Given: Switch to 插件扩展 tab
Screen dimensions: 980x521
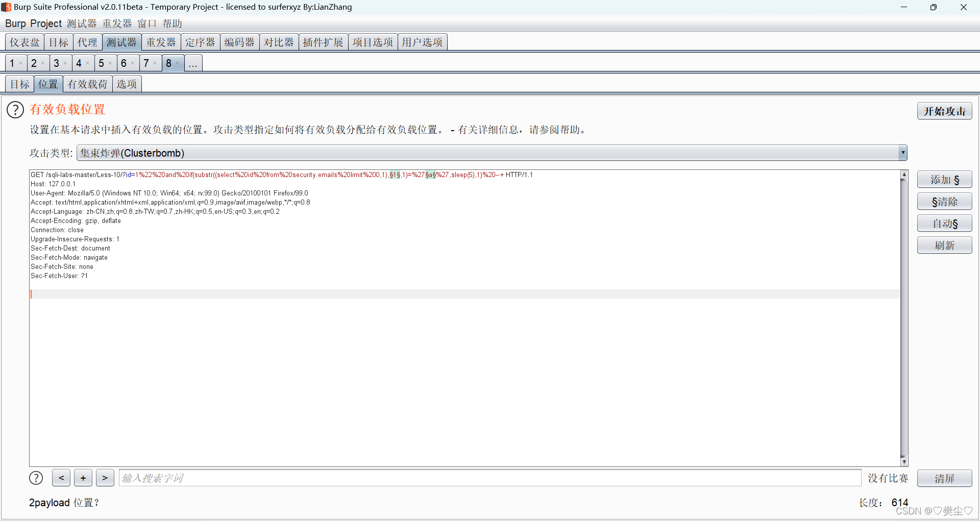Looking at the screenshot, I should [323, 42].
